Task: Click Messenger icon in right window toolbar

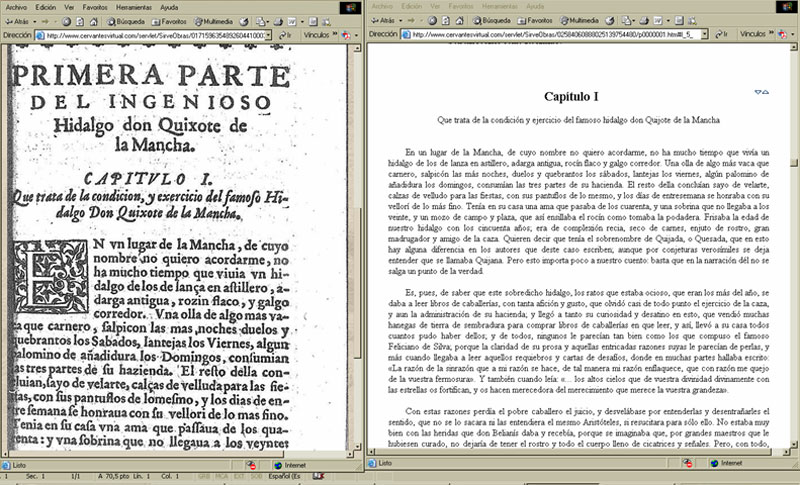Action: coord(692,21)
